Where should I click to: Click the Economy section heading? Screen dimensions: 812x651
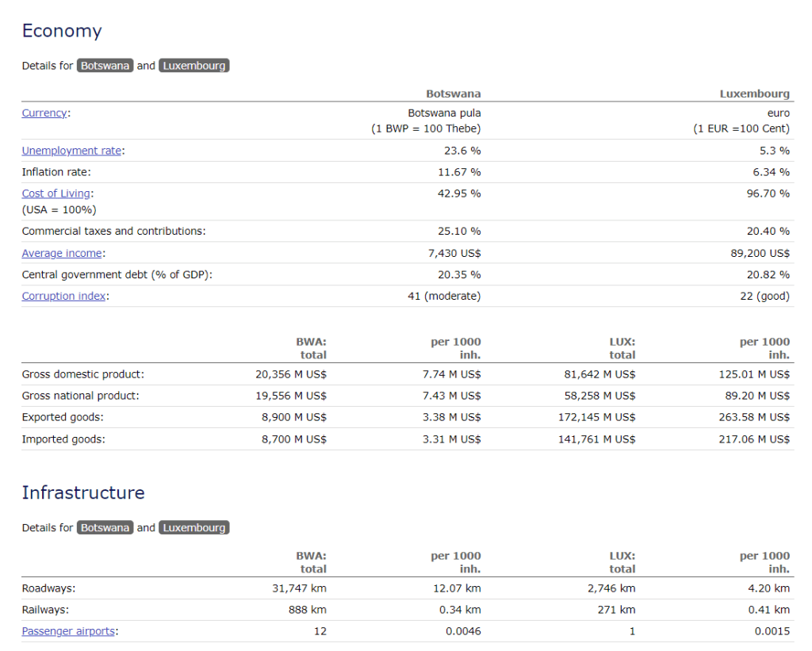click(x=62, y=31)
